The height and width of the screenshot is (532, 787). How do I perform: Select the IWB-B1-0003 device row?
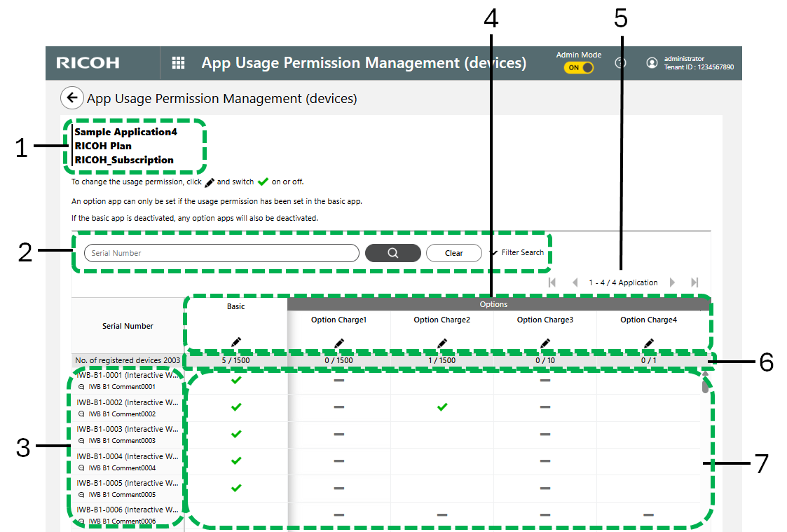pyautogui.click(x=128, y=434)
